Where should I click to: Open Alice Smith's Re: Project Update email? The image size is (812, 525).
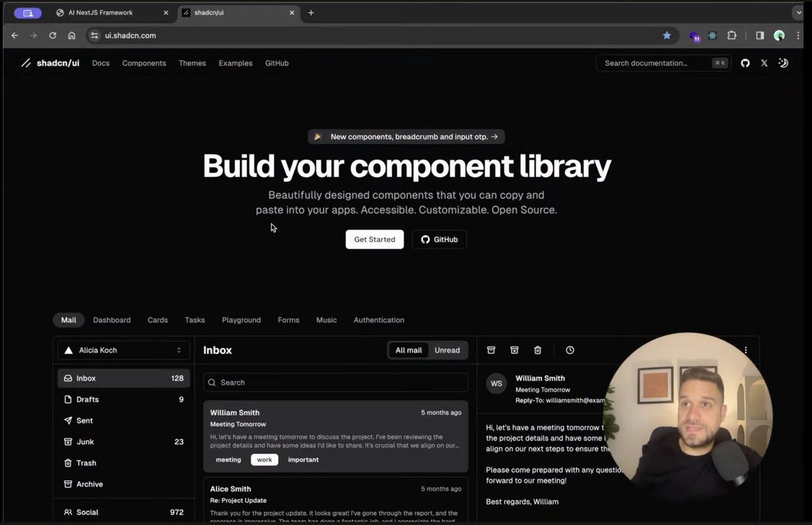(x=336, y=501)
